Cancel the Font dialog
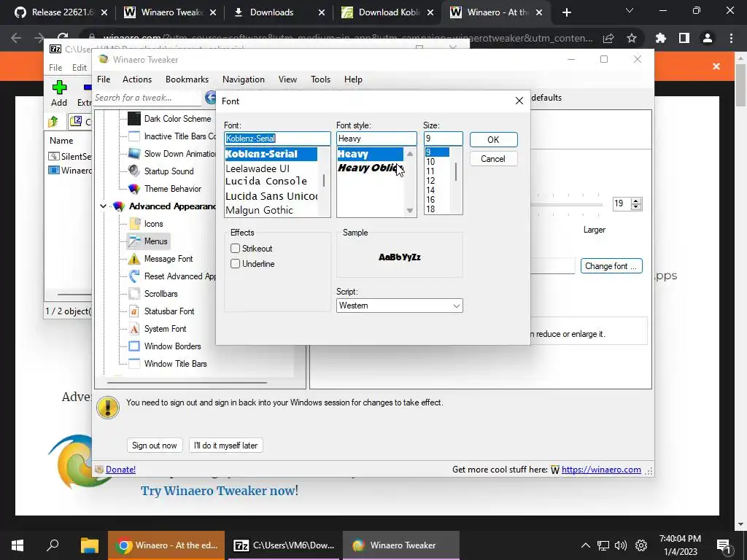 (493, 159)
